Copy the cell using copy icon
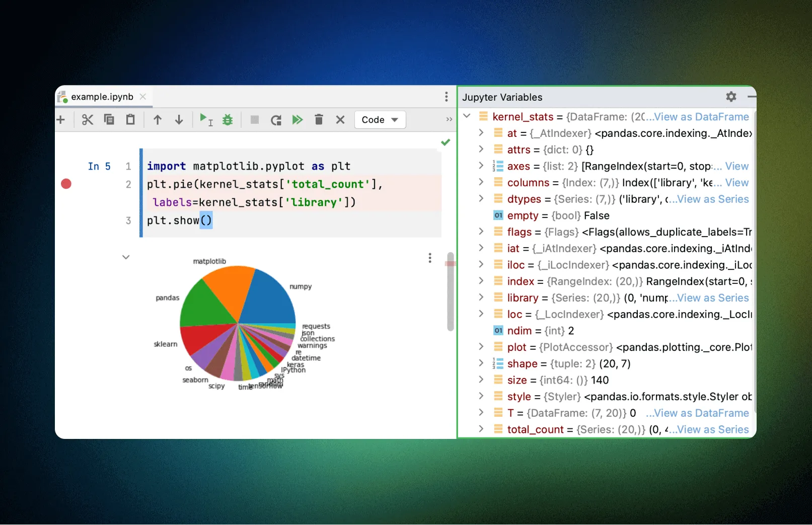This screenshot has height=525, width=812. click(x=109, y=120)
